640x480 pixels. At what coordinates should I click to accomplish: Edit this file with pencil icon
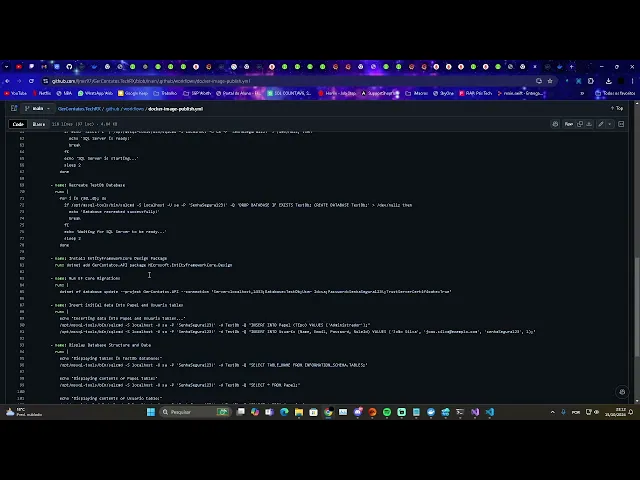(601, 124)
